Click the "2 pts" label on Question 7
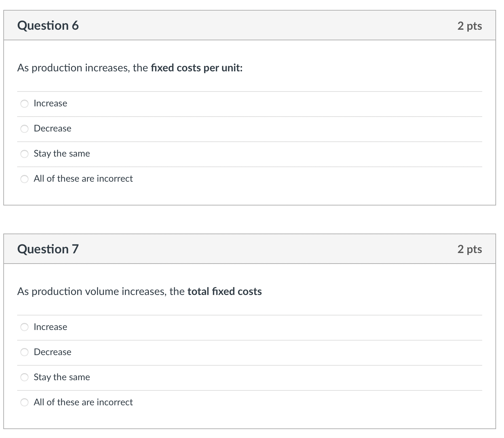The height and width of the screenshot is (438, 504). pyautogui.click(x=469, y=249)
